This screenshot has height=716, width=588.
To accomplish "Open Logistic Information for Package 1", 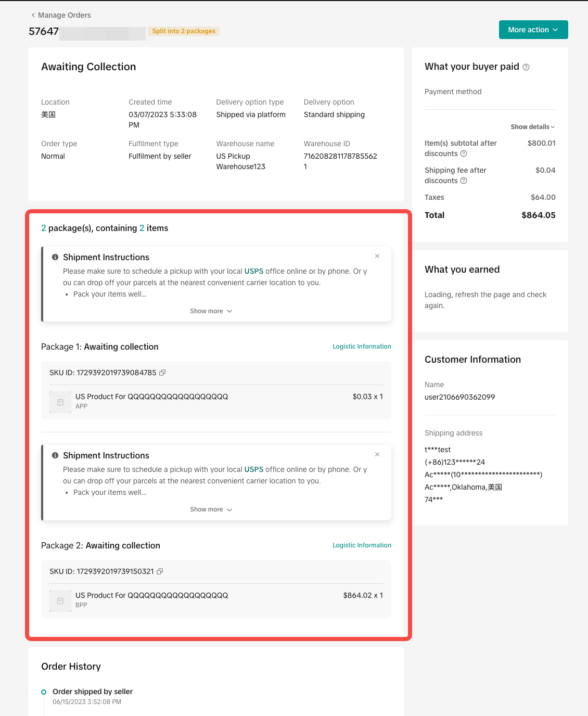I will (x=362, y=347).
